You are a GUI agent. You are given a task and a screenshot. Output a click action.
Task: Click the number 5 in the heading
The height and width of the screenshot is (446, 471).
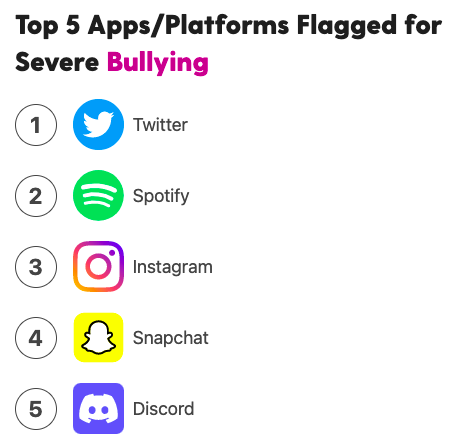(73, 25)
